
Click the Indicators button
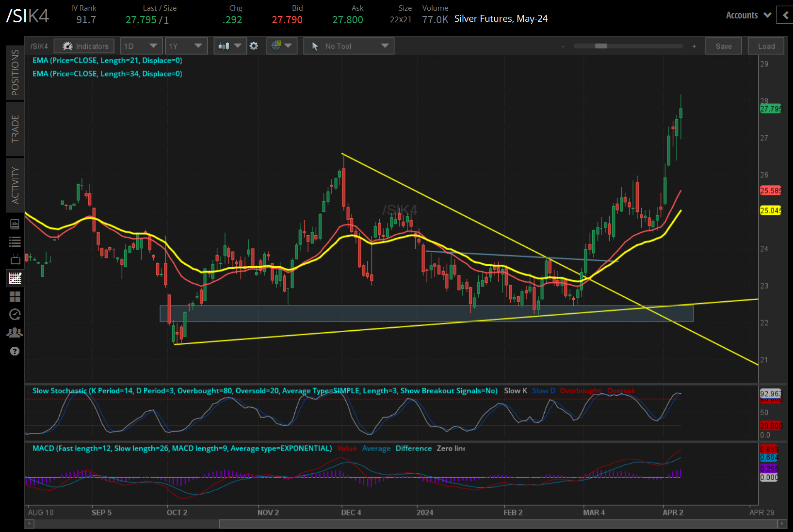pos(84,46)
